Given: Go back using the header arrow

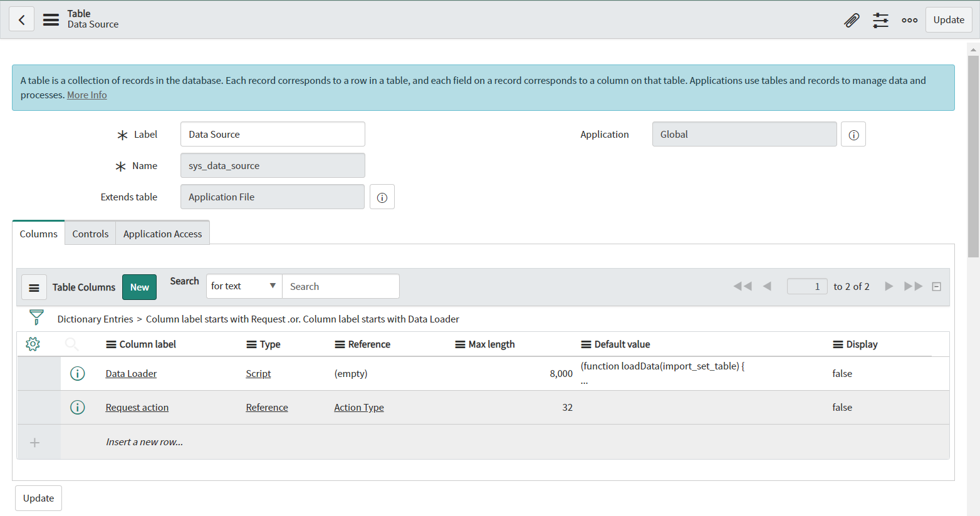Looking at the screenshot, I should [x=22, y=19].
